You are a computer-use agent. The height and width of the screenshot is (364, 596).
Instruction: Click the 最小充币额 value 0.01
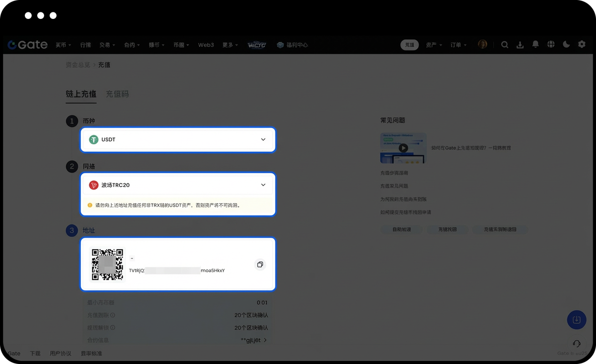[x=262, y=302]
